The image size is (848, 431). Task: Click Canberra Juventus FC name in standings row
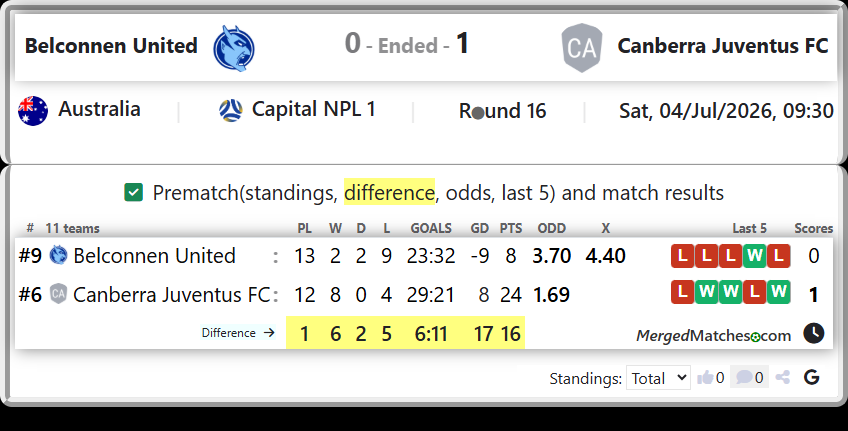click(x=171, y=295)
